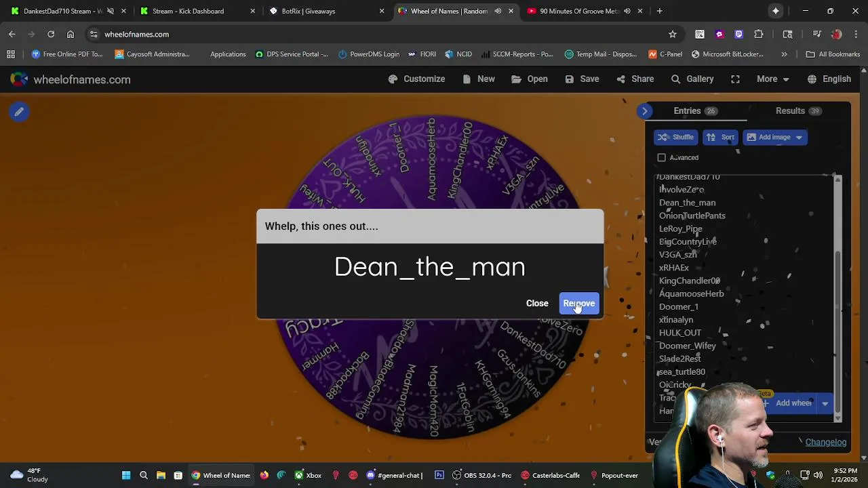Open the Customize wheel options
The image size is (868, 488).
[x=416, y=79]
